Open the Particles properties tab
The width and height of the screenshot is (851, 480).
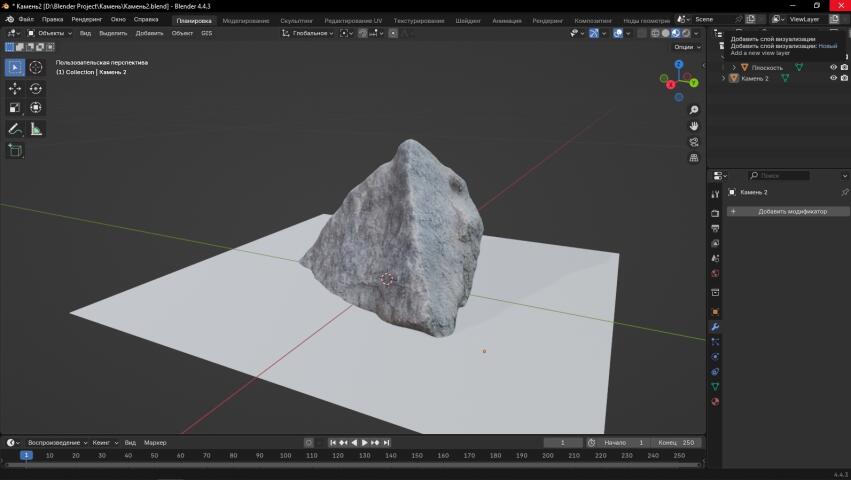pyautogui.click(x=715, y=342)
